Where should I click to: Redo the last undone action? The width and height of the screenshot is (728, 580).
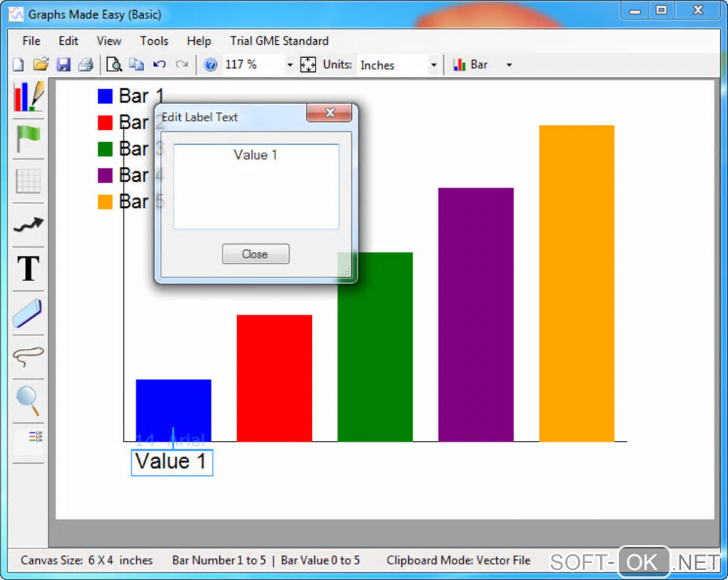point(181,64)
